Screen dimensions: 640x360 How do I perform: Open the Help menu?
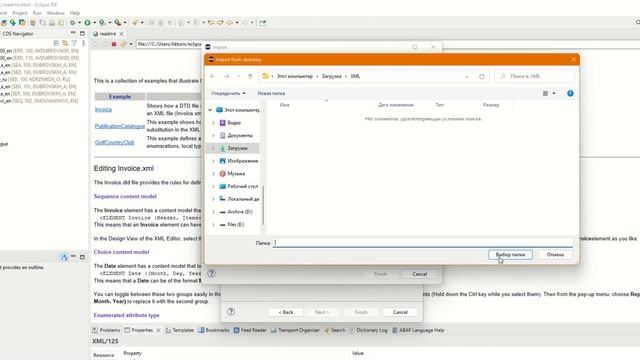75,13
